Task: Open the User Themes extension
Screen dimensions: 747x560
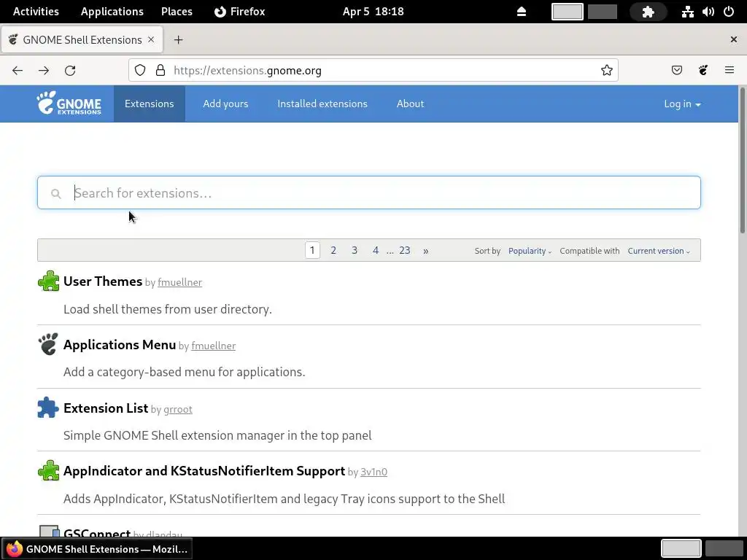Action: coord(103,281)
